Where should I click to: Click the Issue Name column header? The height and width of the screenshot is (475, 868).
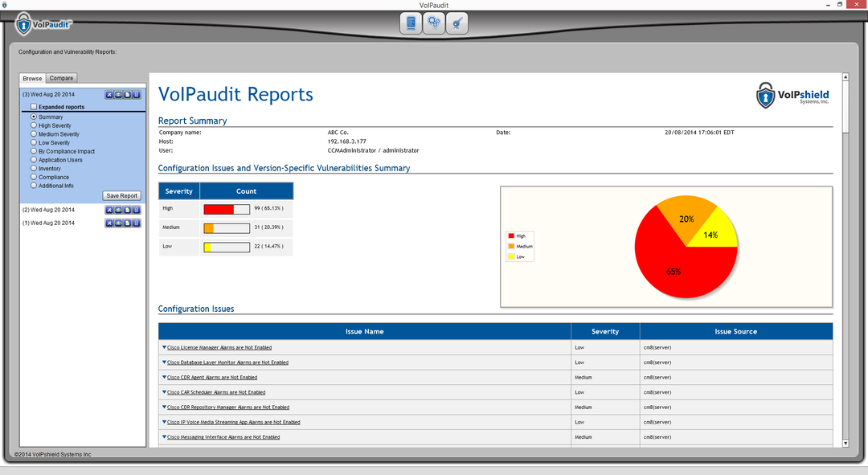click(365, 331)
